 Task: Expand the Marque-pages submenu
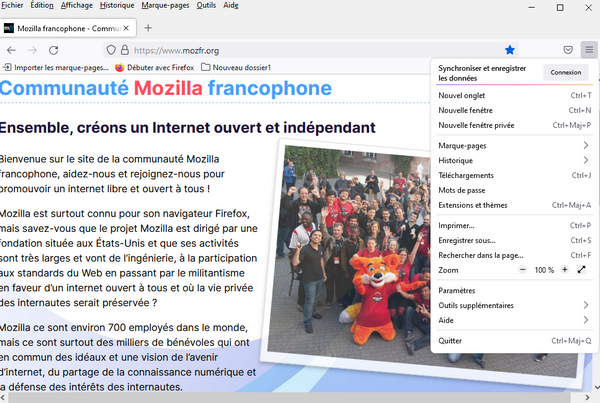tap(514, 145)
